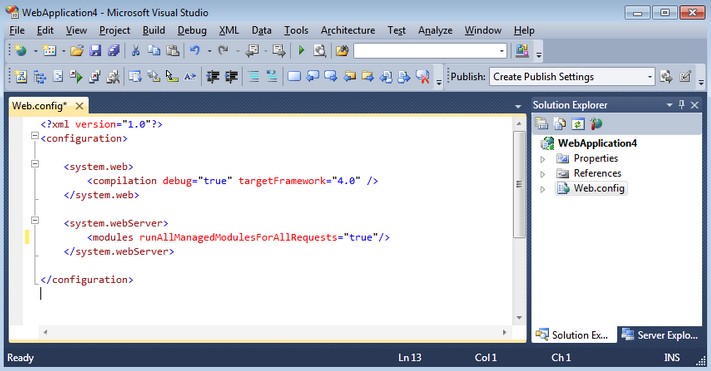Toggle auto-hide pin on Solution Explorer
This screenshot has width=711, height=371.
tap(682, 105)
